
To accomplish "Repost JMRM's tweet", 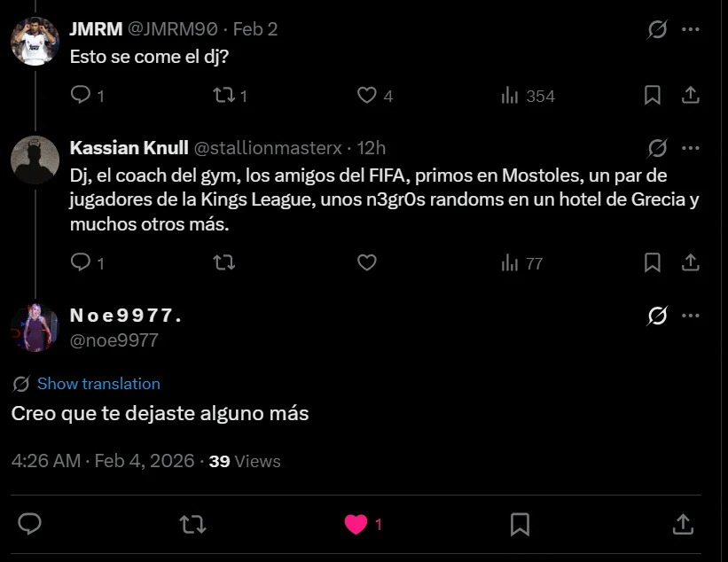I will click(224, 95).
